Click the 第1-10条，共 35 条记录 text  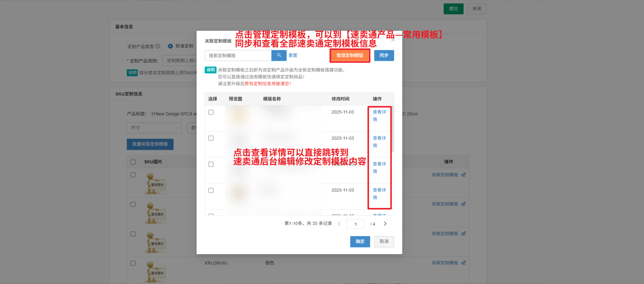308,223
